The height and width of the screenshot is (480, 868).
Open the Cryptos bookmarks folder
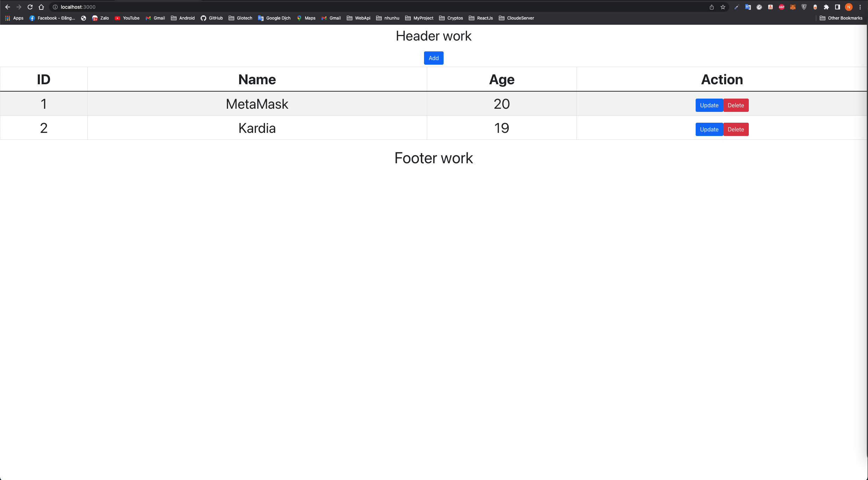coord(451,18)
